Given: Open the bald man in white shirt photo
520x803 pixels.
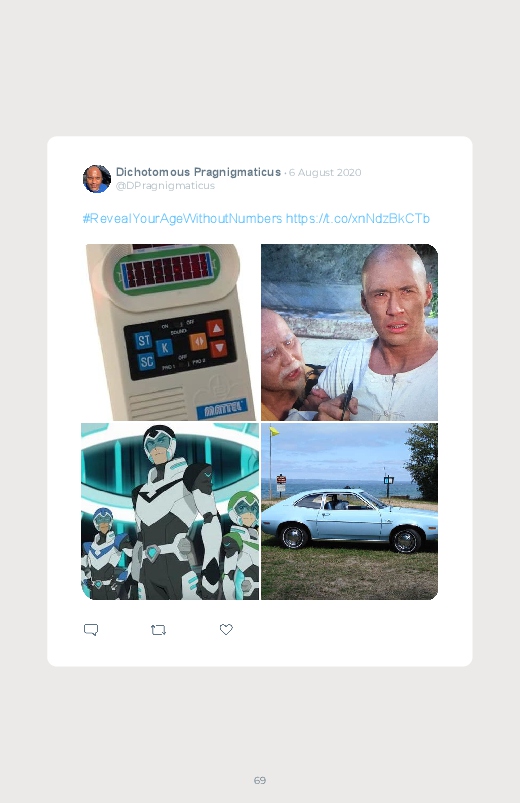Looking at the screenshot, I should (x=349, y=332).
